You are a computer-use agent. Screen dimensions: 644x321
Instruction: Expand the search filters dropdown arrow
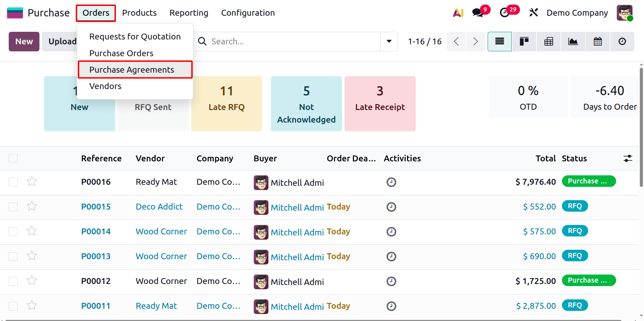(388, 41)
